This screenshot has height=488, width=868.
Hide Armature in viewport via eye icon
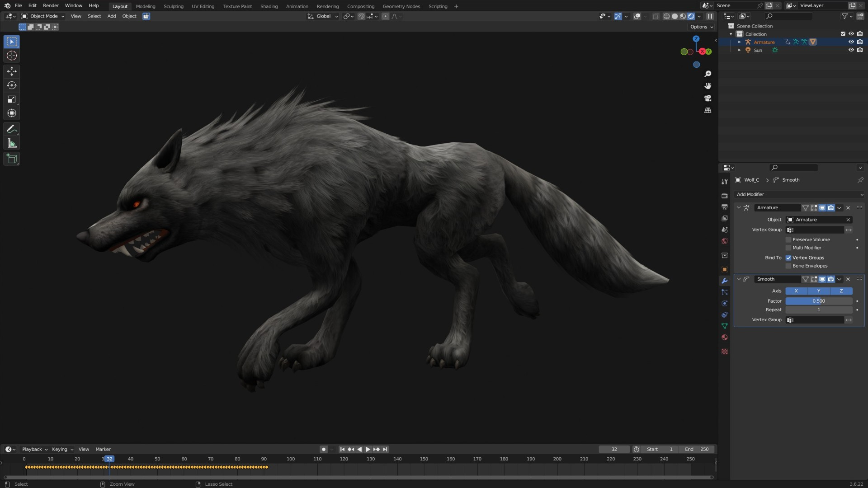tap(851, 42)
